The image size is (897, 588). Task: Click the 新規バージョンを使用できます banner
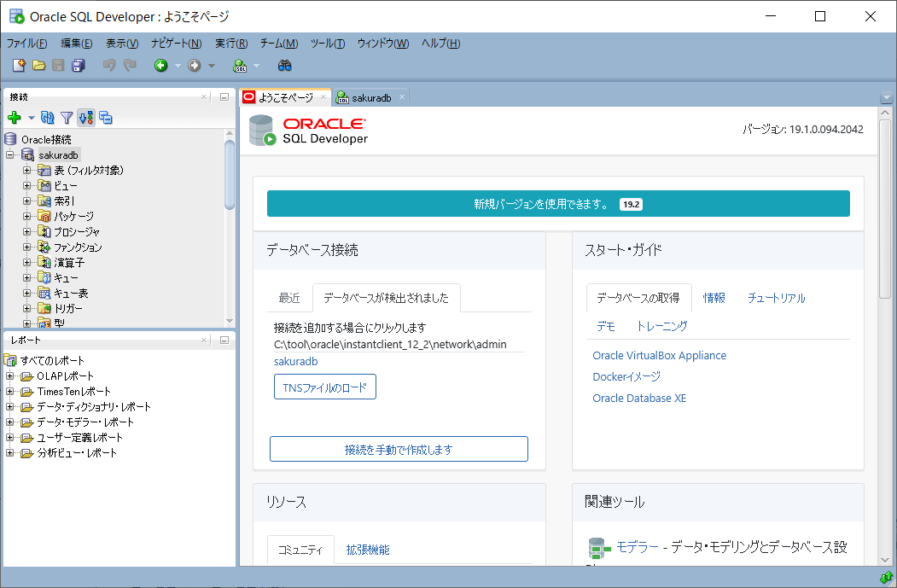click(x=558, y=204)
